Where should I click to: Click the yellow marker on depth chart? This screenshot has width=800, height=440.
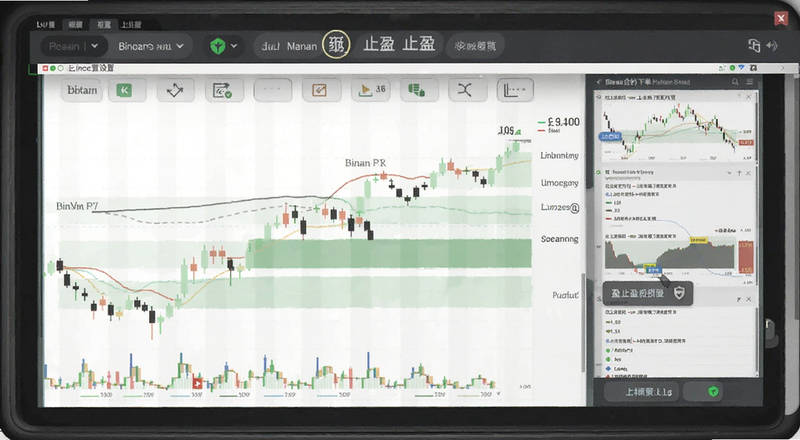point(698,240)
